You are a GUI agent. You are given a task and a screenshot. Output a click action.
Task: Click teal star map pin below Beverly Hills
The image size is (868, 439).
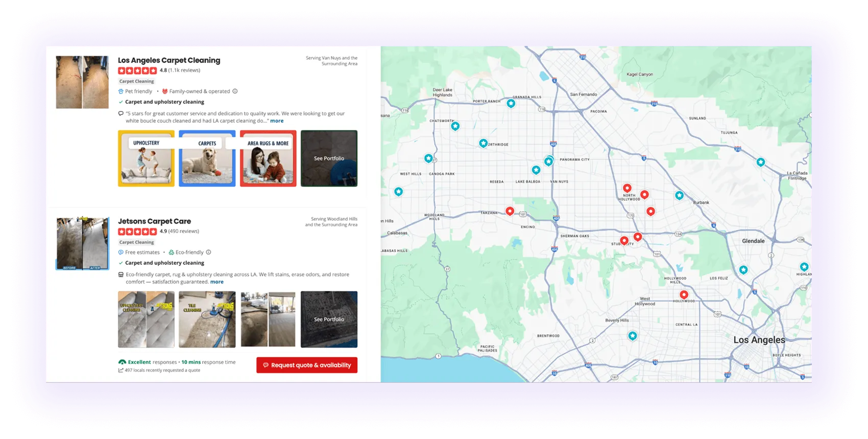[633, 336]
